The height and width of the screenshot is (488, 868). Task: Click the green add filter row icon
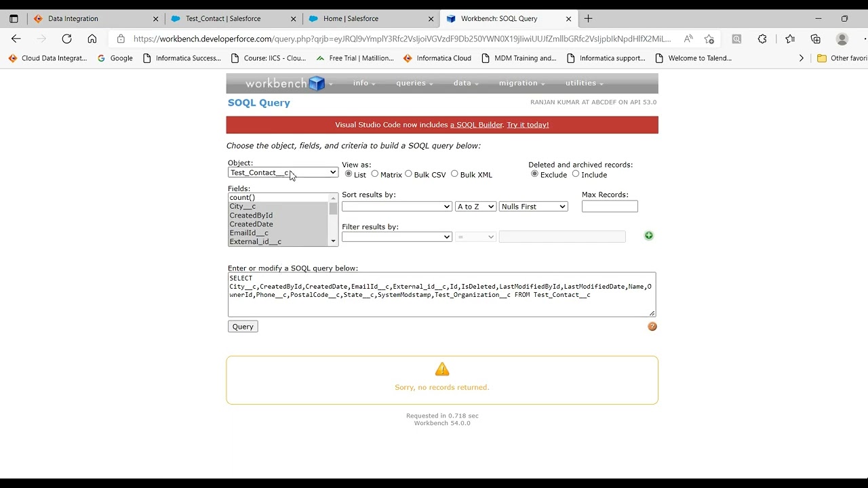click(649, 236)
